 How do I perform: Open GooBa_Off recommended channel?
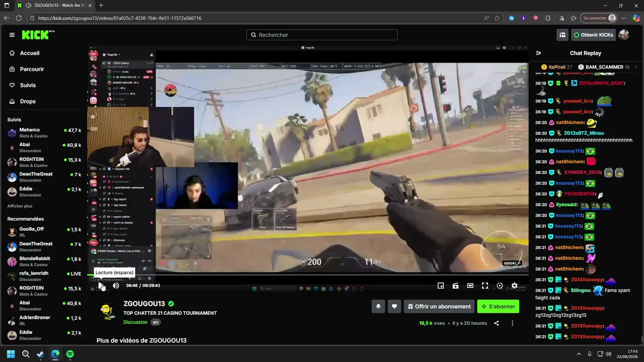tap(44, 232)
